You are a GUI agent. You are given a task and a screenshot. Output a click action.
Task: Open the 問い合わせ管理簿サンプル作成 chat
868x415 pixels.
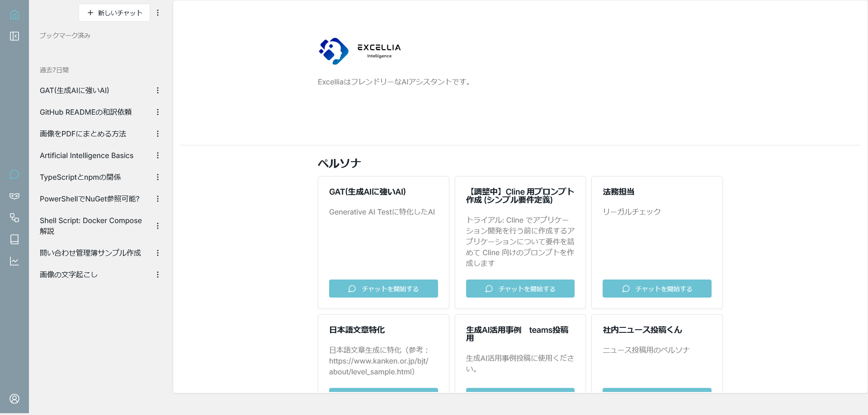point(90,253)
